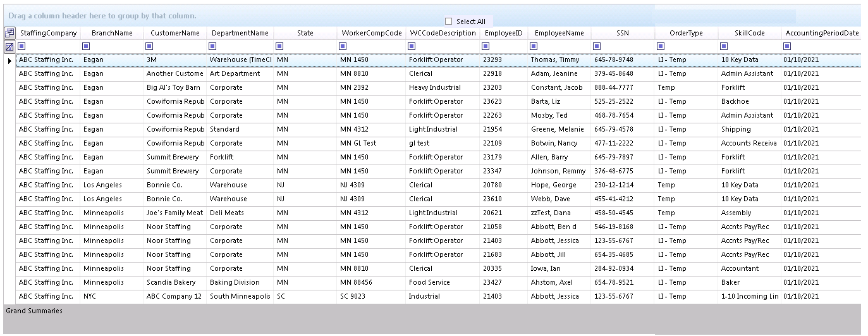This screenshot has height=336, width=868.
Task: Click EmployeeID cell '23293'
Action: point(504,60)
